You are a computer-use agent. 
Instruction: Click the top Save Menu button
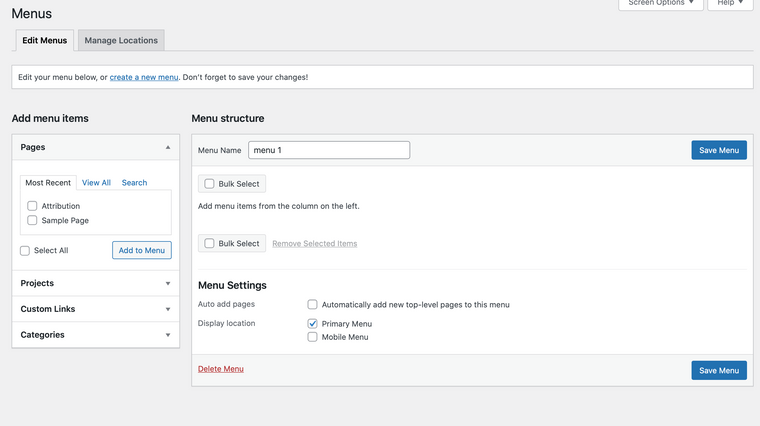point(718,150)
